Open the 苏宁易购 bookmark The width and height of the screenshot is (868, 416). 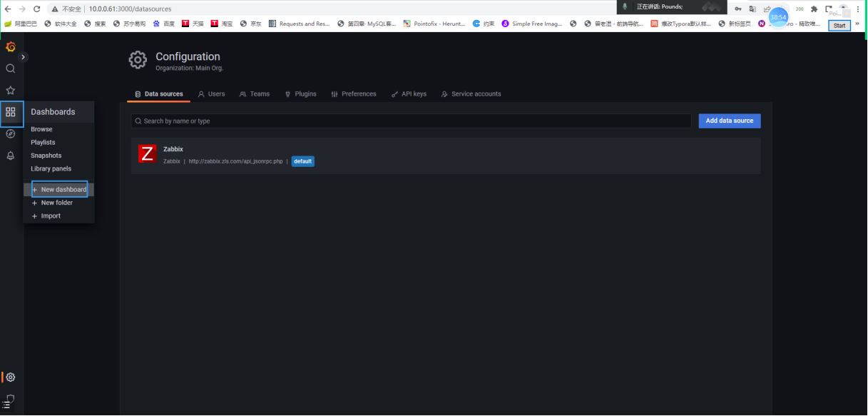(x=128, y=24)
